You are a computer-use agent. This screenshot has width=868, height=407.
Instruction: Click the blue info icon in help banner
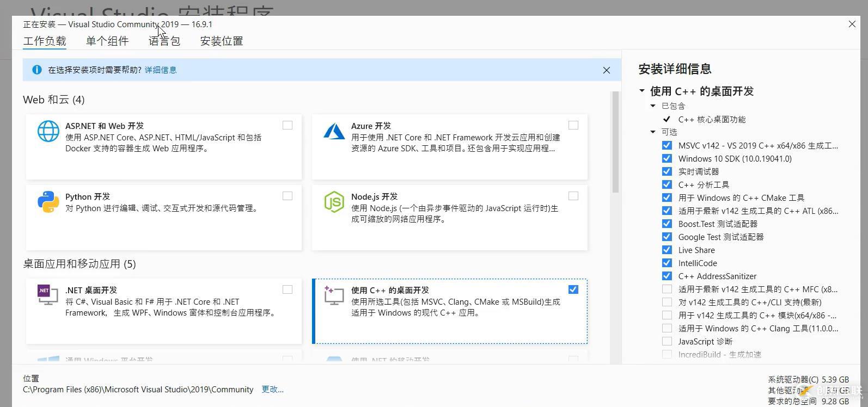point(37,70)
